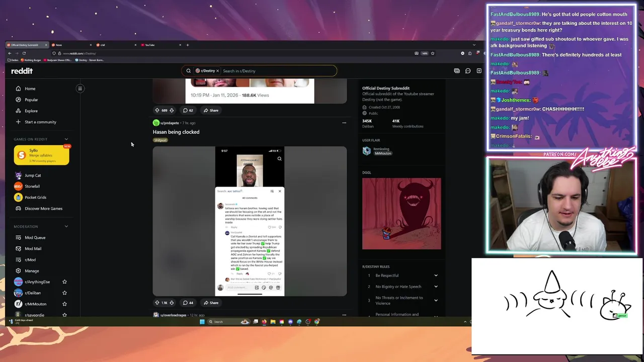
Task: Switch to the r/all browser tab
Action: point(116,45)
